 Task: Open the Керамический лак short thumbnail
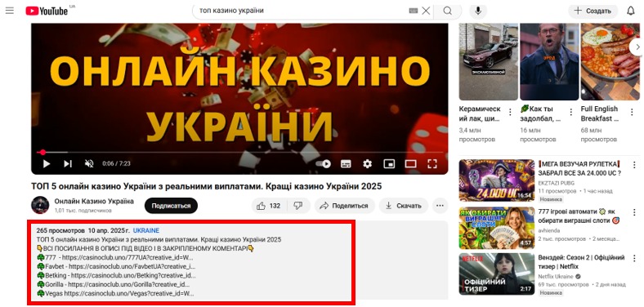point(489,61)
